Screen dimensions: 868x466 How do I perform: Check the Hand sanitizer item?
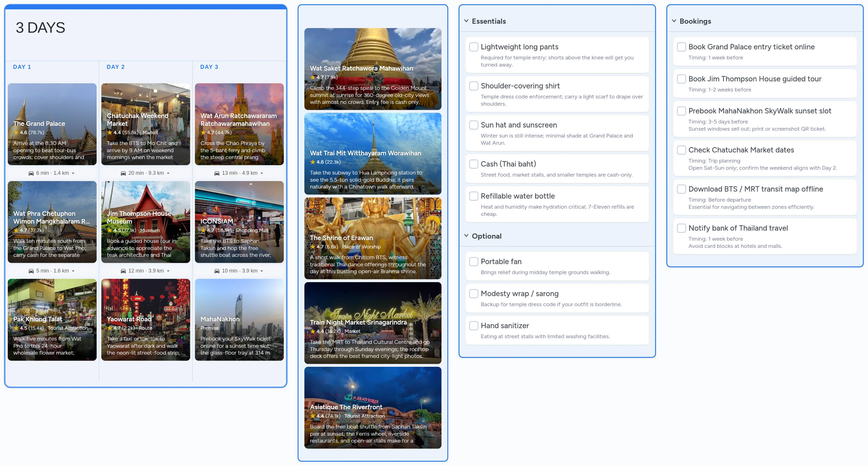coord(474,325)
